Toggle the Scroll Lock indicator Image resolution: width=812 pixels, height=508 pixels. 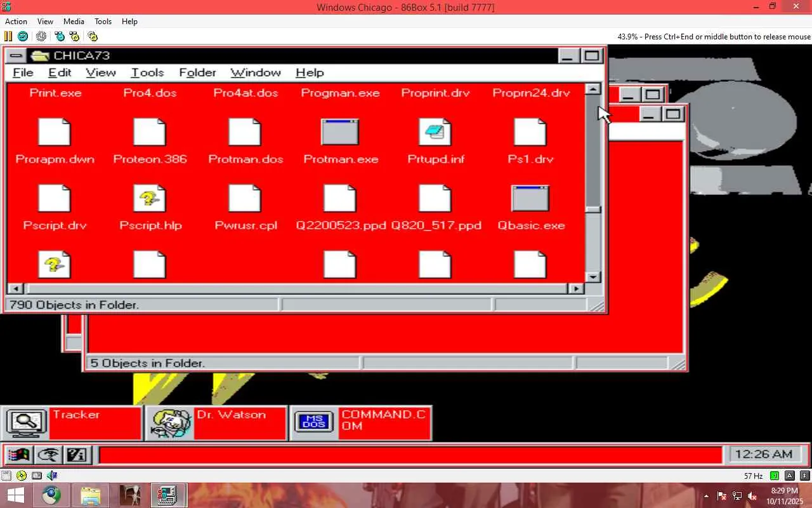coord(805,476)
